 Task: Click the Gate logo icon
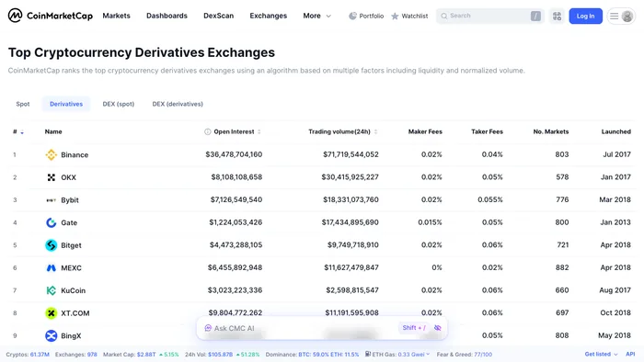(51, 222)
